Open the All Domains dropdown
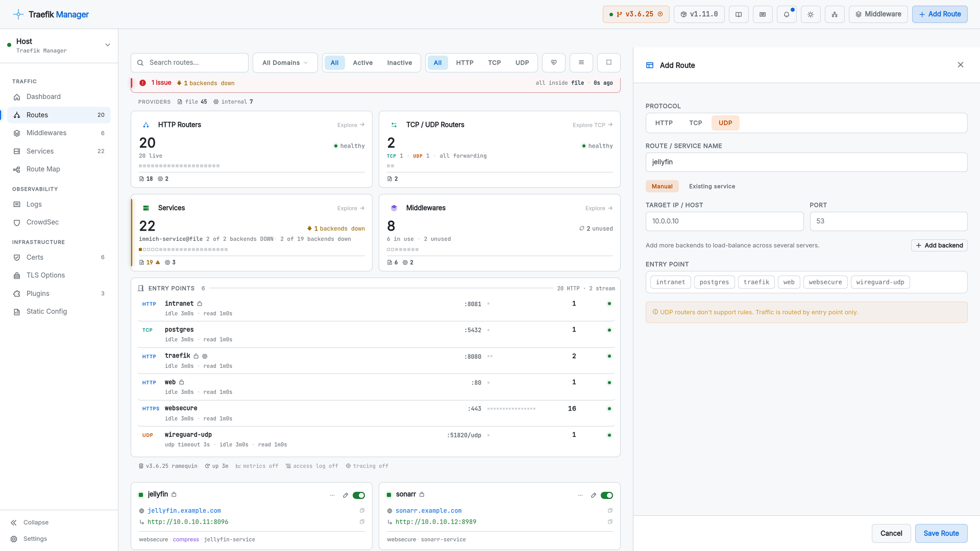This screenshot has width=980, height=551. point(285,63)
